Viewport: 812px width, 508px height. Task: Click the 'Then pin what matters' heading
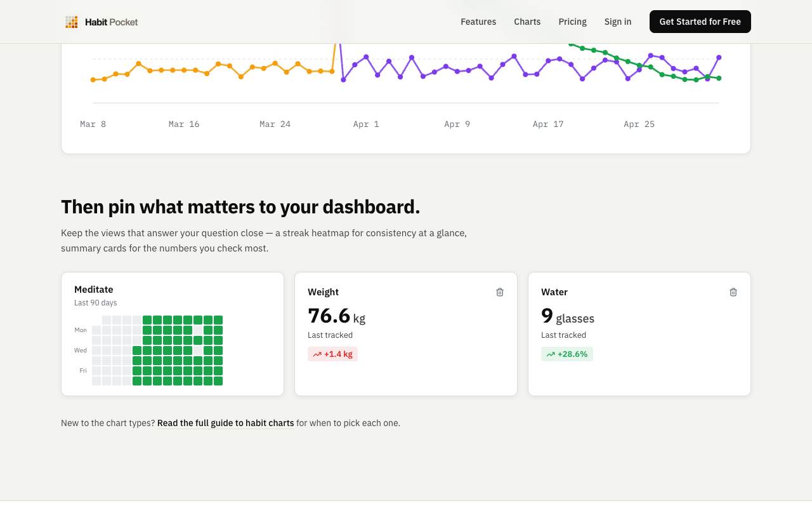coord(240,207)
